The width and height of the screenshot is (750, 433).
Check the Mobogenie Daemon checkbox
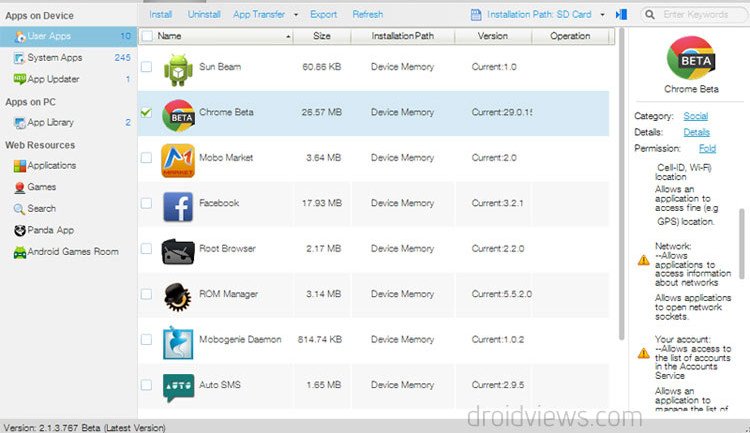point(146,340)
